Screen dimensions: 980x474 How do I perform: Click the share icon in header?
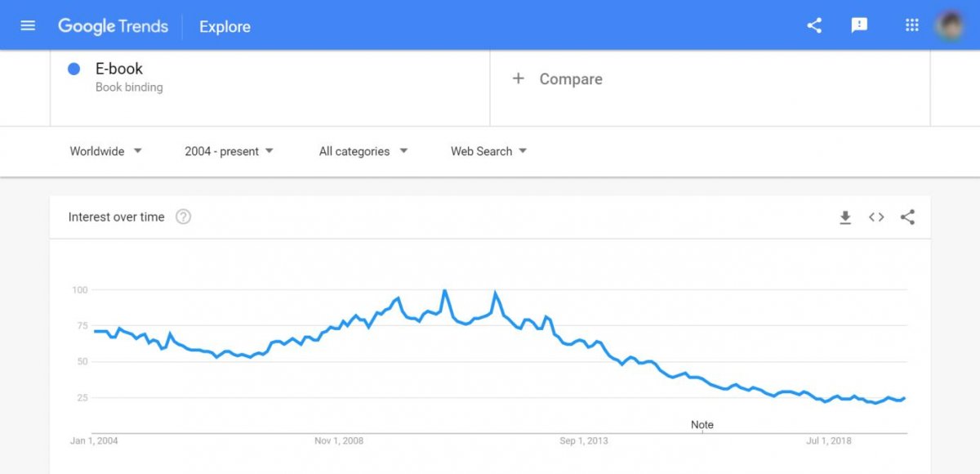tap(814, 25)
